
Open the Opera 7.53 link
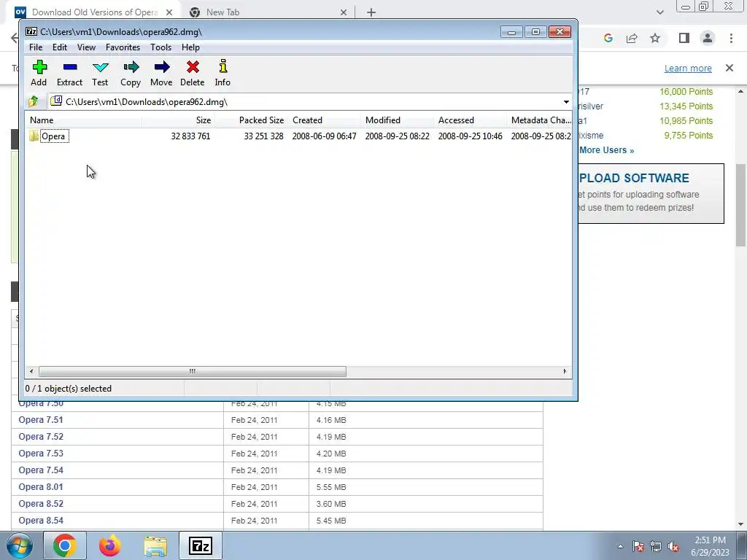41,454
